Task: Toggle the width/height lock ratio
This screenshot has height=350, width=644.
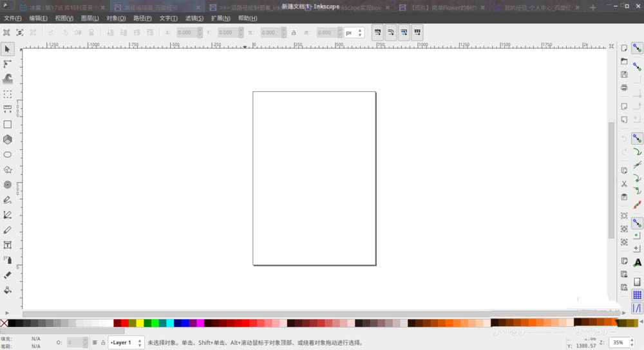Action: pos(294,32)
